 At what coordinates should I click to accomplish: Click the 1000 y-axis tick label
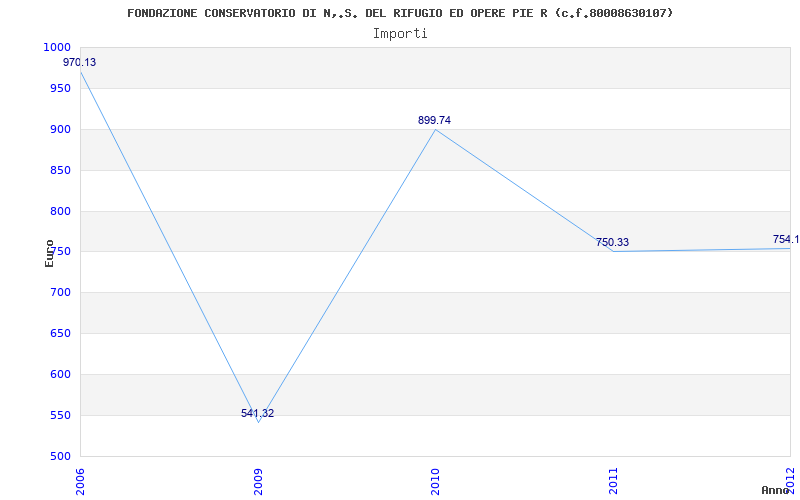pos(57,47)
